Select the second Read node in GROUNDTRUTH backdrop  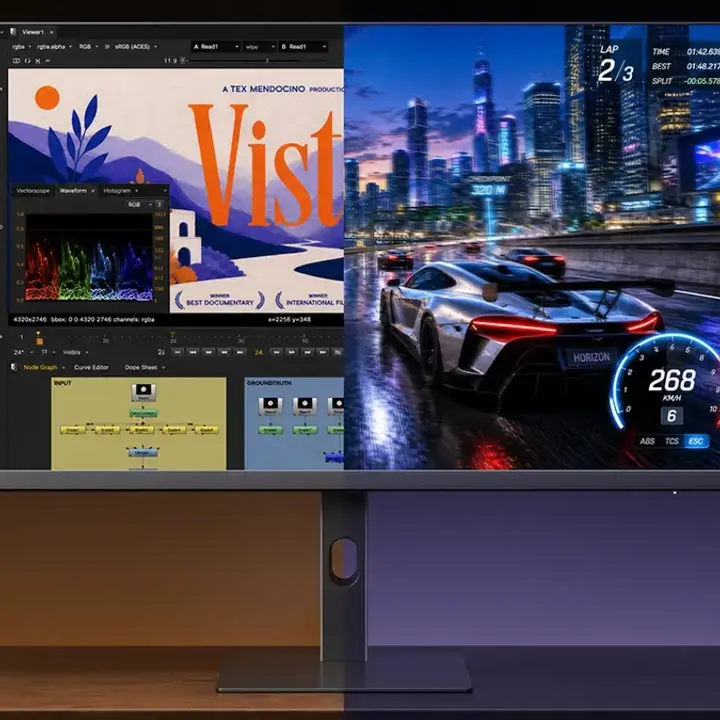pyautogui.click(x=304, y=406)
